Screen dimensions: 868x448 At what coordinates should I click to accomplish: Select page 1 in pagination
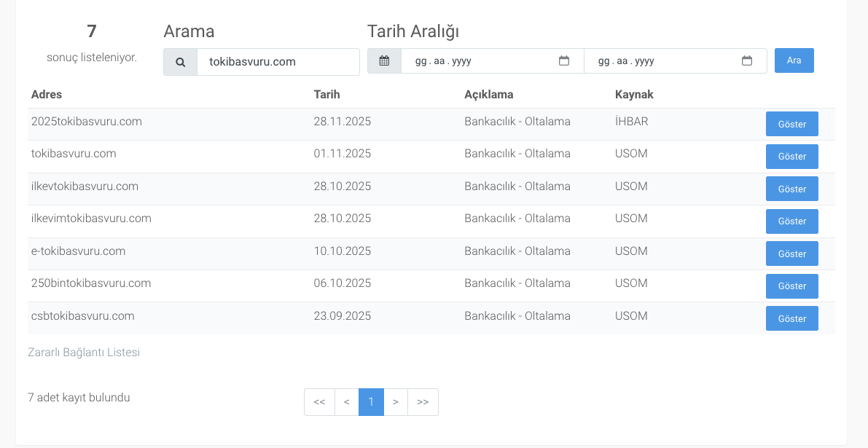[x=371, y=402]
